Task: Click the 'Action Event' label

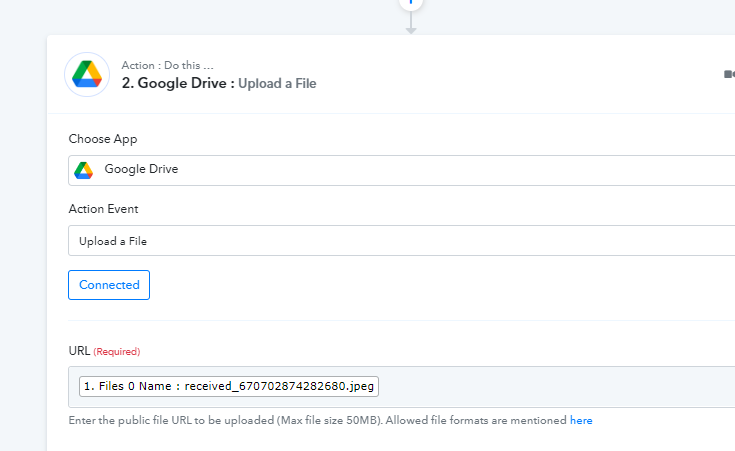Action: point(103,209)
